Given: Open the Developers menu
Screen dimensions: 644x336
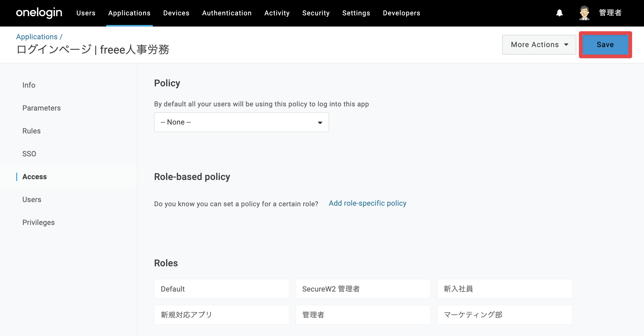Looking at the screenshot, I should click(401, 13).
